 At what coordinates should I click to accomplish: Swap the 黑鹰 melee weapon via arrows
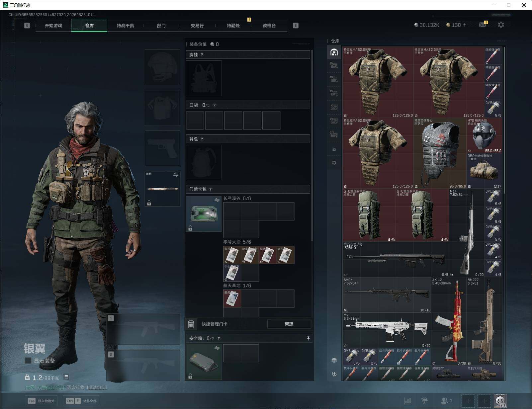click(176, 175)
